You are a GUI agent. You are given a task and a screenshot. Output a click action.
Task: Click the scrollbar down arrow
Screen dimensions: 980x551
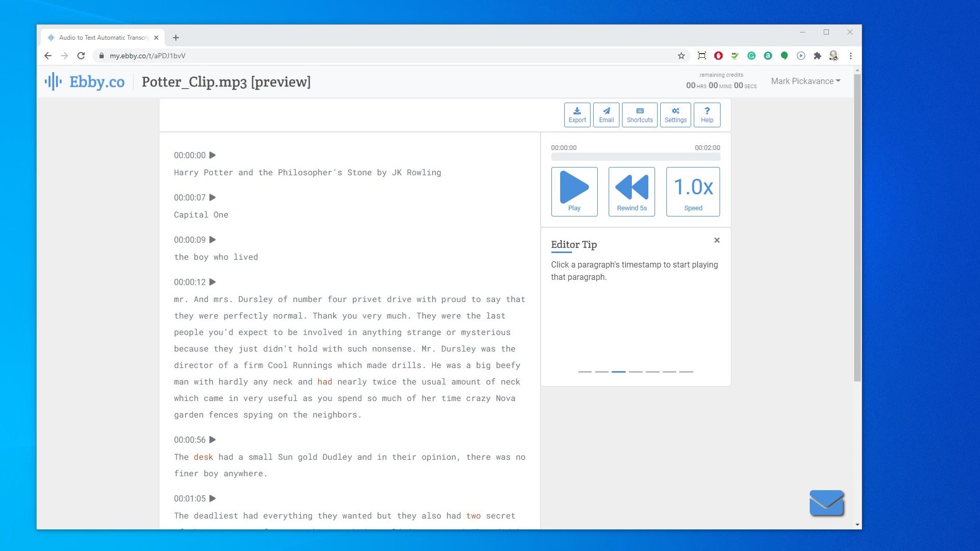[857, 525]
